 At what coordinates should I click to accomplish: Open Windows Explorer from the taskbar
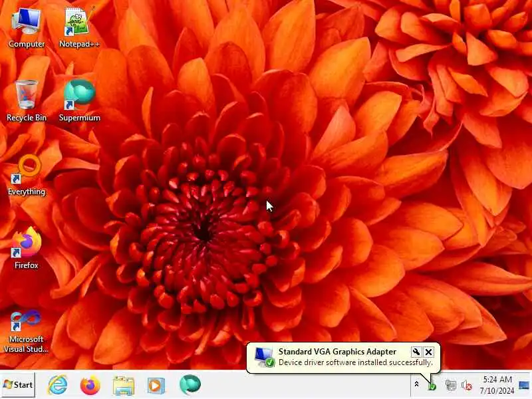coord(124,385)
